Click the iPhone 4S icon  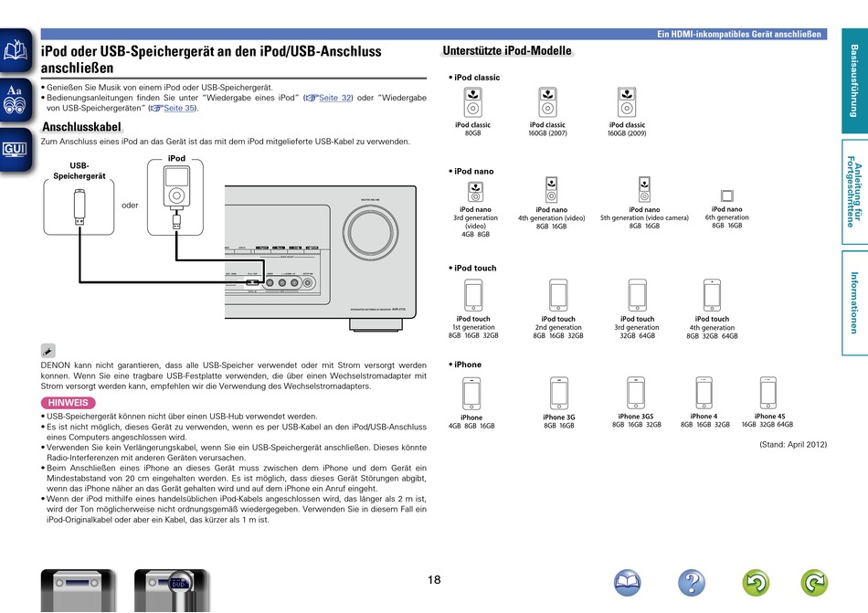(768, 393)
